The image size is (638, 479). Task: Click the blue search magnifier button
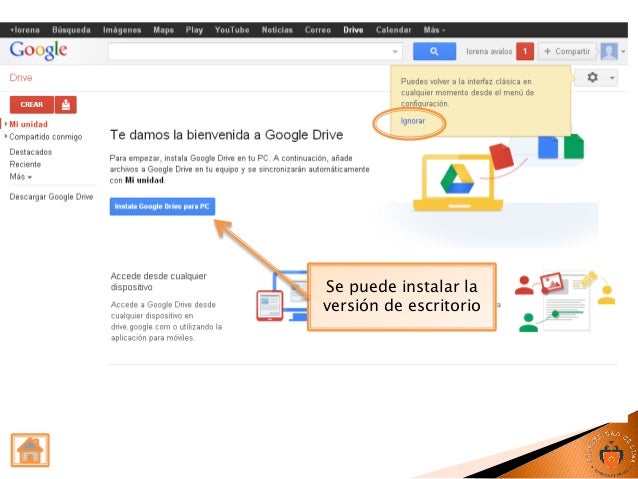[x=434, y=51]
